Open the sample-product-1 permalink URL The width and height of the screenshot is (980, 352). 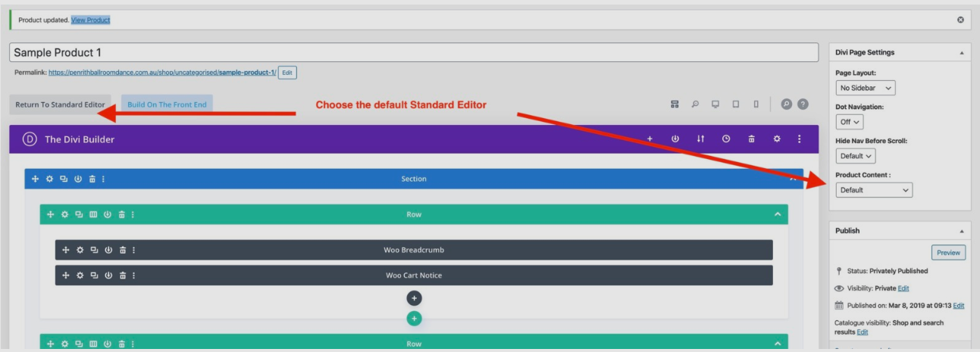162,73
